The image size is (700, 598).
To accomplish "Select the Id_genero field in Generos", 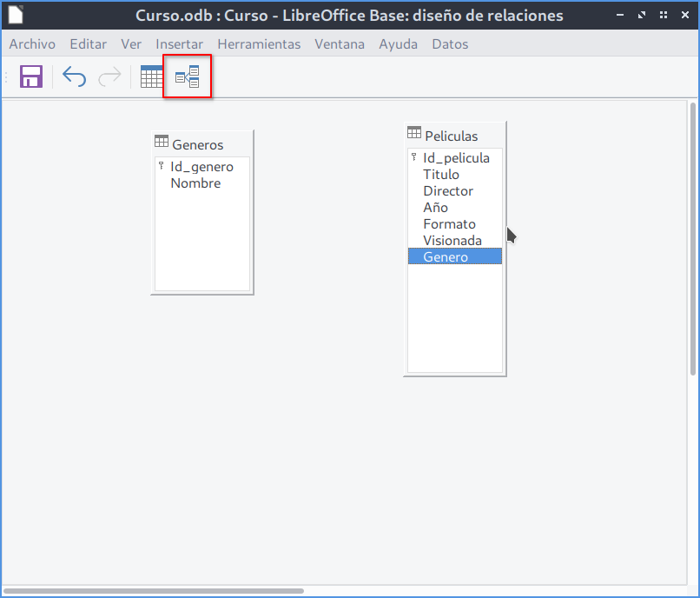I will coord(201,167).
